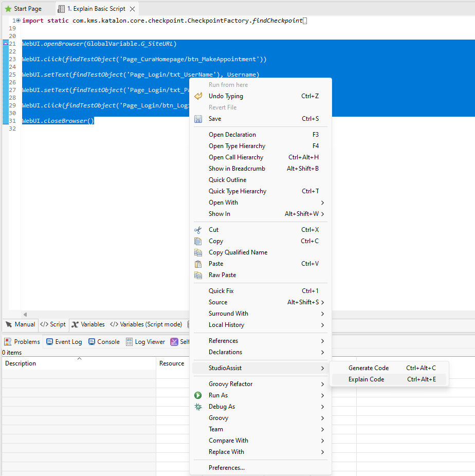The height and width of the screenshot is (476, 475).
Task: Click the Save floppy disk icon
Action: tap(198, 119)
